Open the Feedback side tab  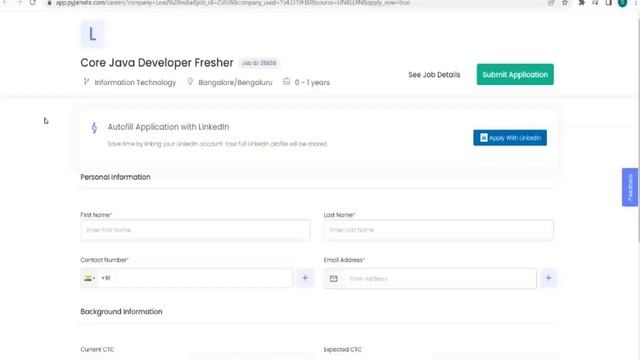click(630, 187)
